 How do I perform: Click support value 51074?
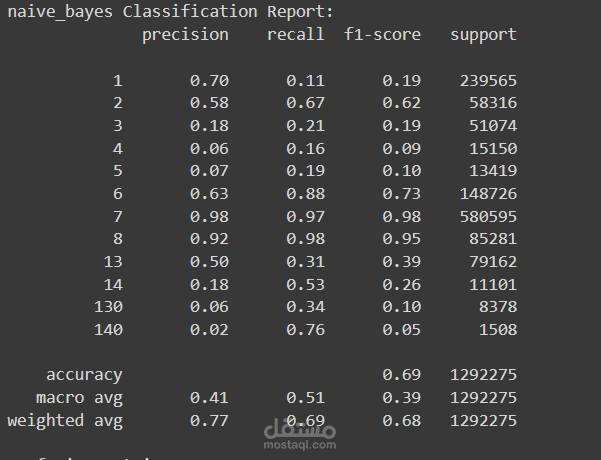tap(493, 126)
